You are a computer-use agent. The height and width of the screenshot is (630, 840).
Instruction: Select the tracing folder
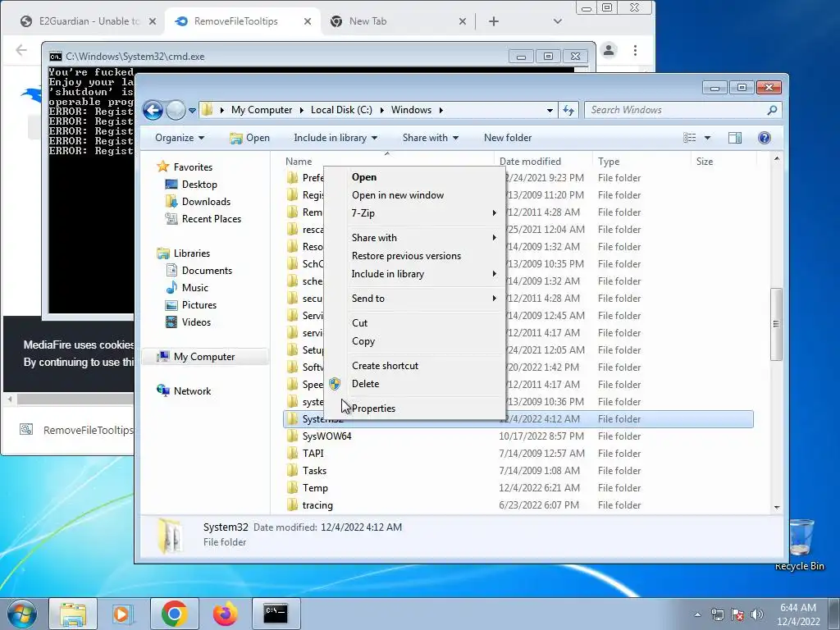[317, 505]
